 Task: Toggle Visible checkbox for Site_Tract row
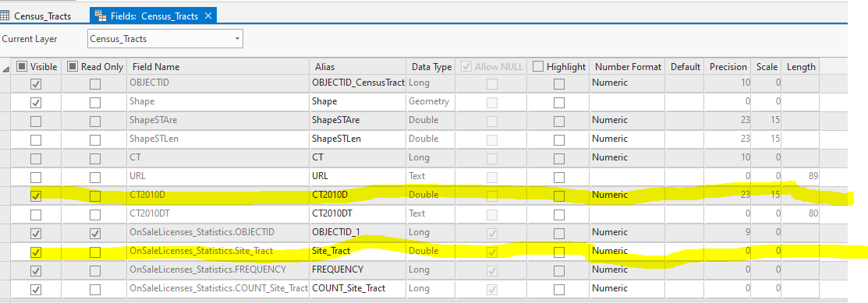[x=36, y=252]
